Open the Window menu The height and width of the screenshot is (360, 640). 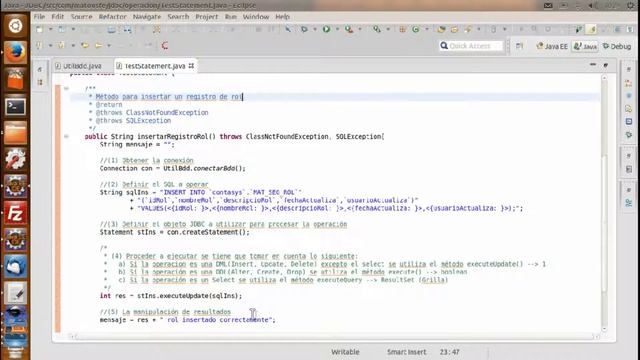256,17
